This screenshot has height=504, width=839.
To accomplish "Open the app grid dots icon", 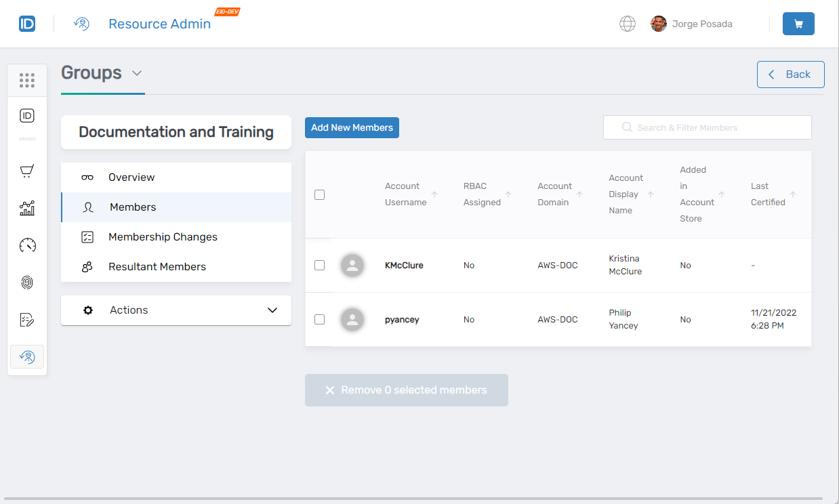I will (27, 81).
